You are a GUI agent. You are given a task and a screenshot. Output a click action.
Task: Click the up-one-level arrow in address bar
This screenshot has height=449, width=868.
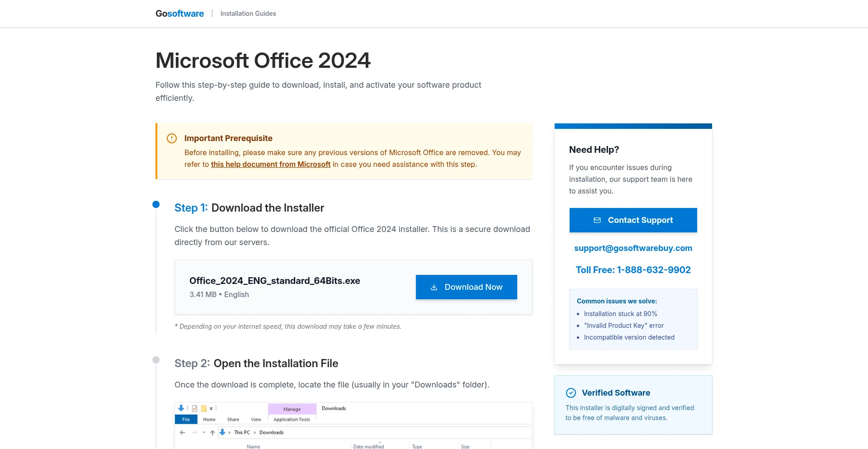(212, 432)
